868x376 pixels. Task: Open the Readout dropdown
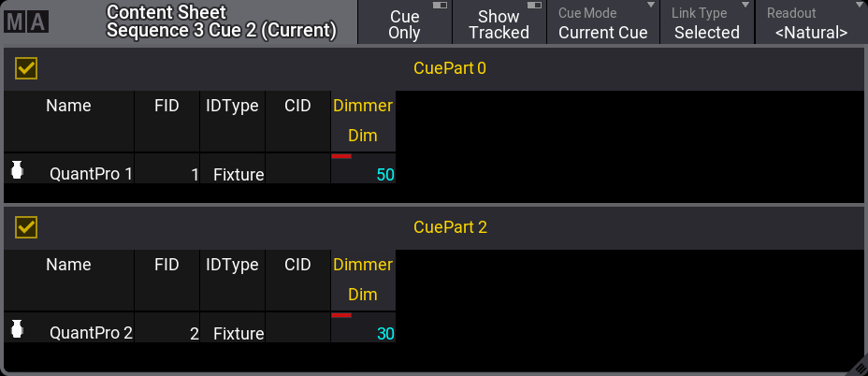click(811, 22)
